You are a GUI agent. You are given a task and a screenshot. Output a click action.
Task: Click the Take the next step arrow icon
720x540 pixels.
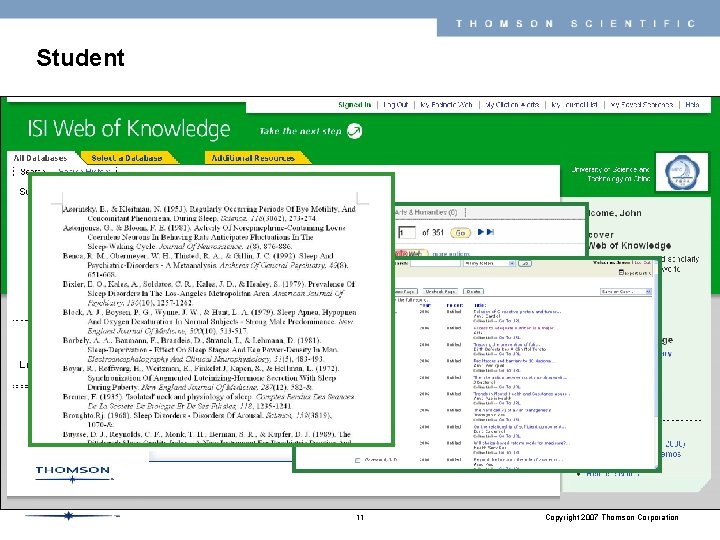354,131
